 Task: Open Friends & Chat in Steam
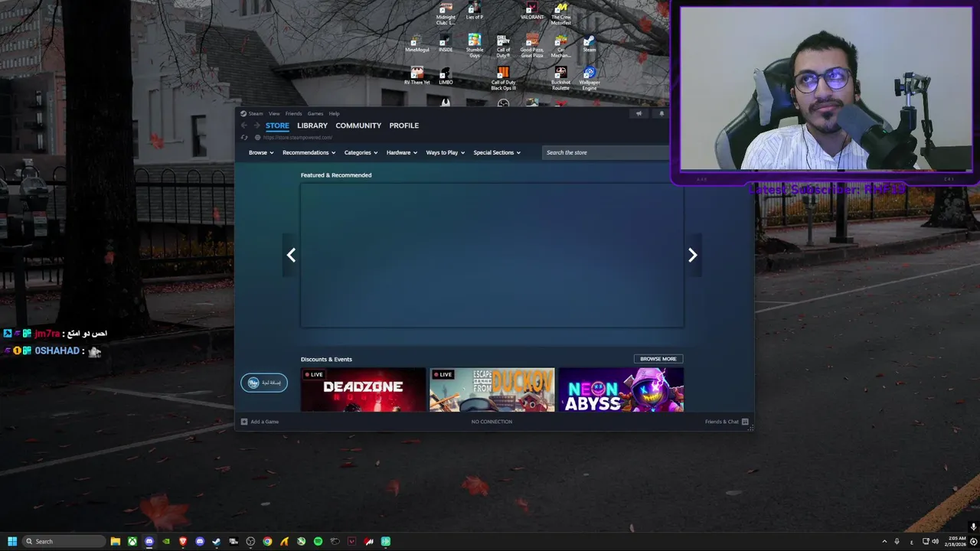[727, 422]
